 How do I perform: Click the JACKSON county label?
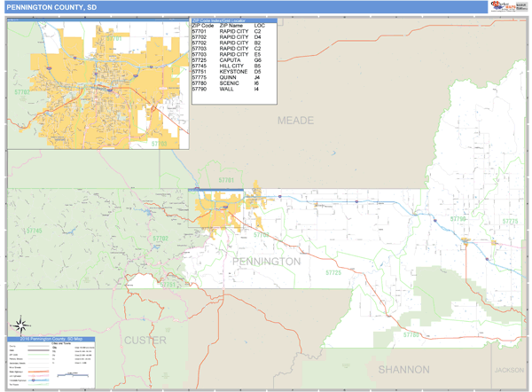pos(509,370)
